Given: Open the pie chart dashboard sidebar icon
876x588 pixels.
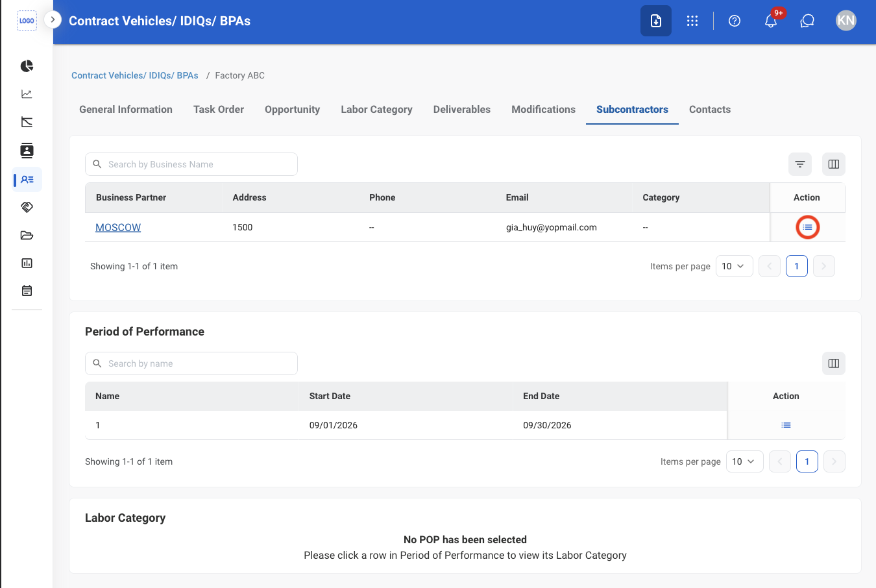Looking at the screenshot, I should coord(27,66).
